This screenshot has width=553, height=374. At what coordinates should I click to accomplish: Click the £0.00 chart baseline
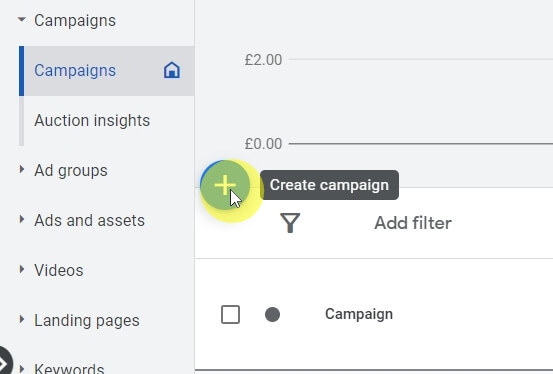click(420, 144)
